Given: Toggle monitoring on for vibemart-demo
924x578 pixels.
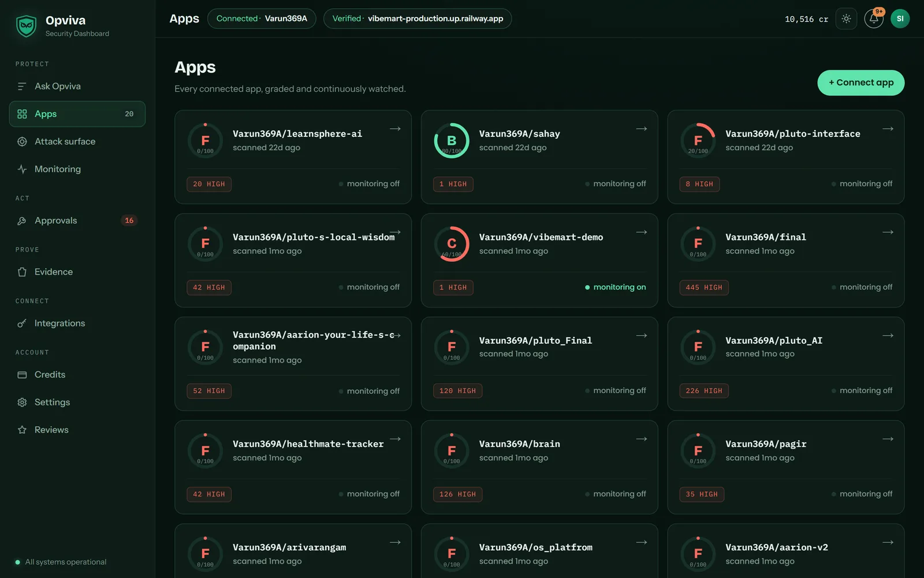Looking at the screenshot, I should click(x=616, y=287).
